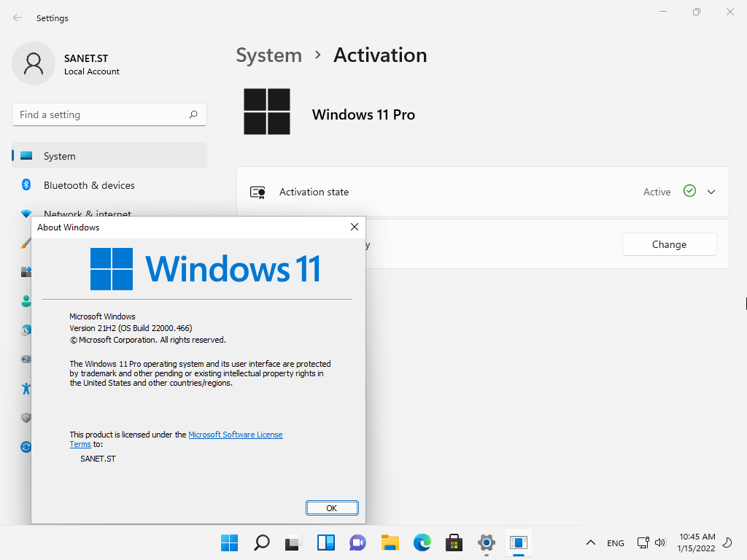Click the Find a setting search box

pyautogui.click(x=109, y=114)
